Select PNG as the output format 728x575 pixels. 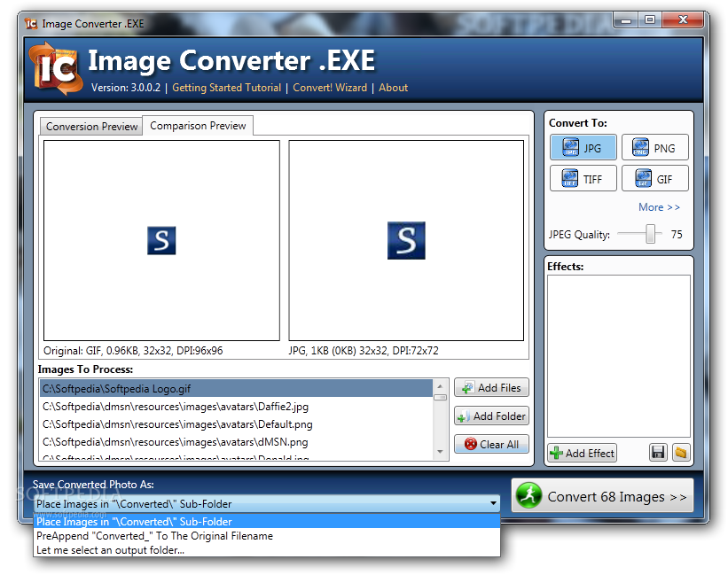(x=655, y=147)
